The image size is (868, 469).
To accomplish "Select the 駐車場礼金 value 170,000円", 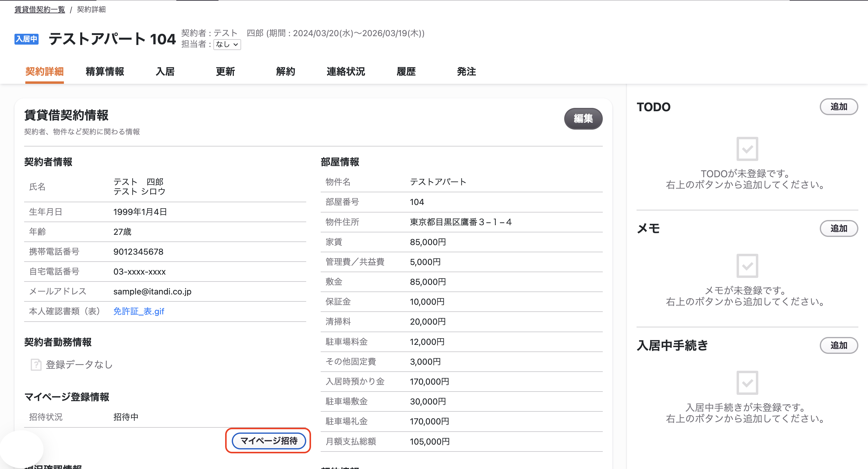I will point(429,421).
